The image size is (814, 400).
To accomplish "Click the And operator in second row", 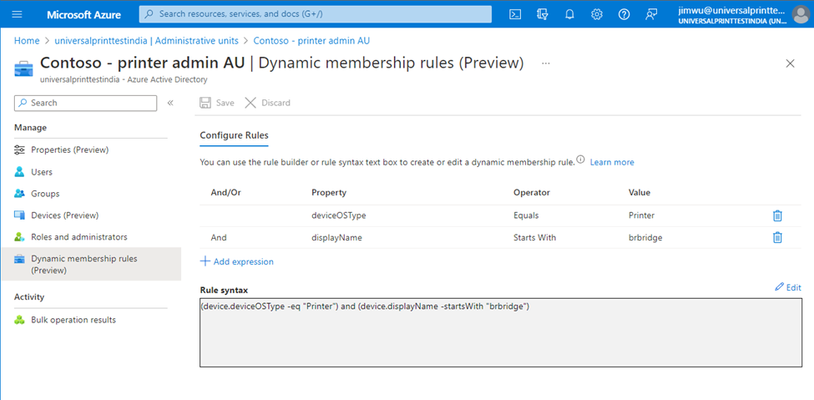I will [x=219, y=238].
